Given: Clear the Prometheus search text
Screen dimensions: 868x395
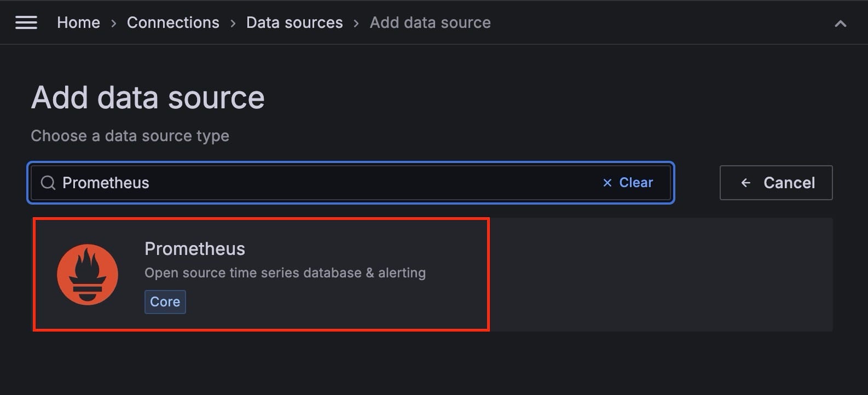Looking at the screenshot, I should [628, 183].
